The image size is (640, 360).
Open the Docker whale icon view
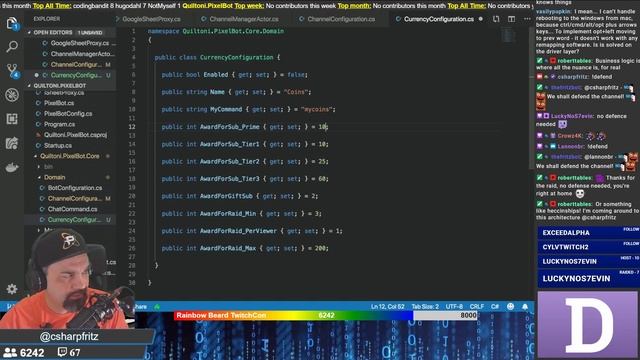pos(12,167)
